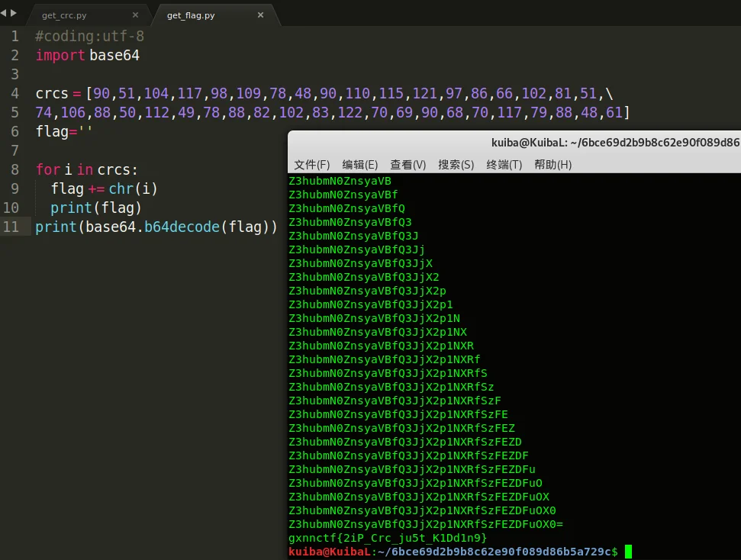Open the 搜索(S) terminal menu
The image size is (741, 560).
[x=456, y=165]
